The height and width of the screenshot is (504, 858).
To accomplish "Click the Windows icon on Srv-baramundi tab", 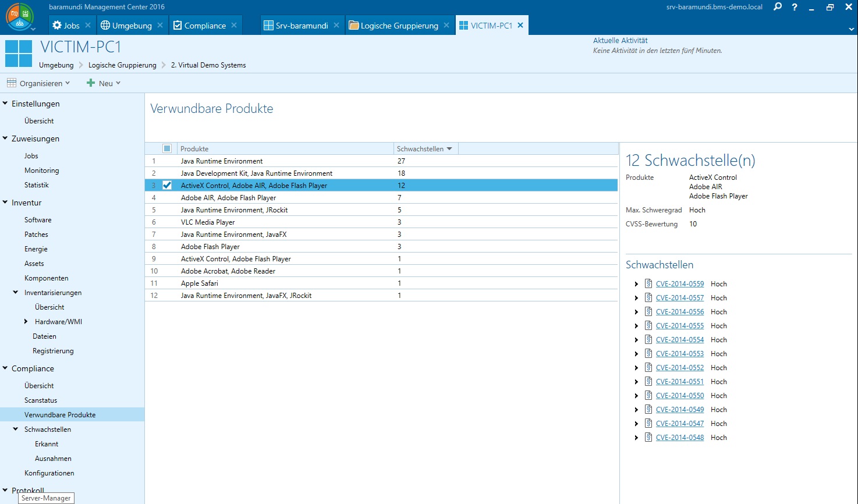I will [268, 25].
